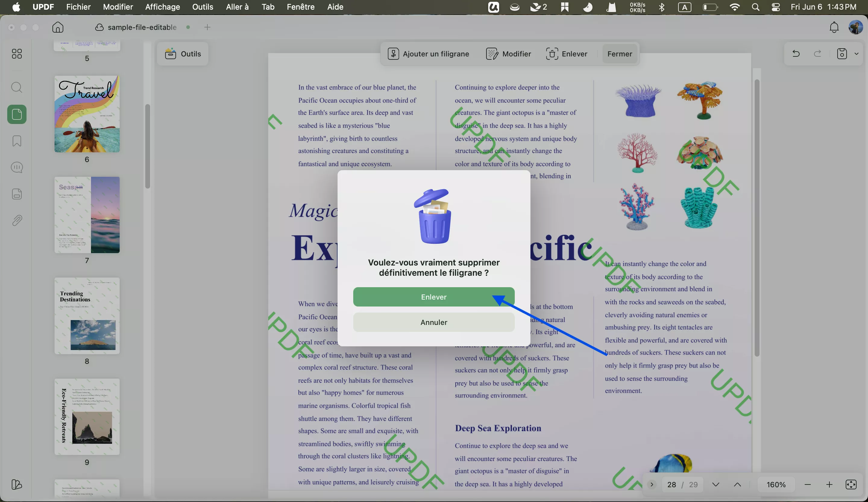This screenshot has width=868, height=502.
Task: Open the attachments paperclip panel
Action: (x=17, y=221)
